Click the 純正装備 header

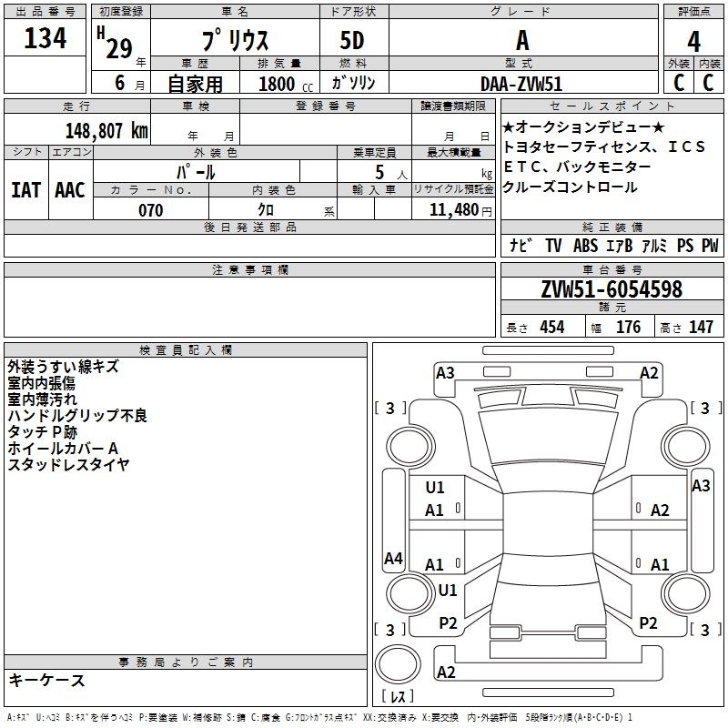tap(612, 227)
